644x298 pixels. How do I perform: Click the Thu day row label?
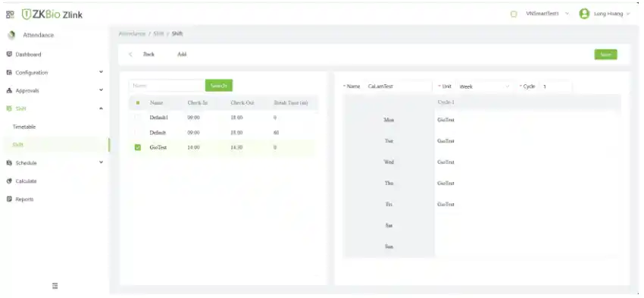[x=389, y=183]
